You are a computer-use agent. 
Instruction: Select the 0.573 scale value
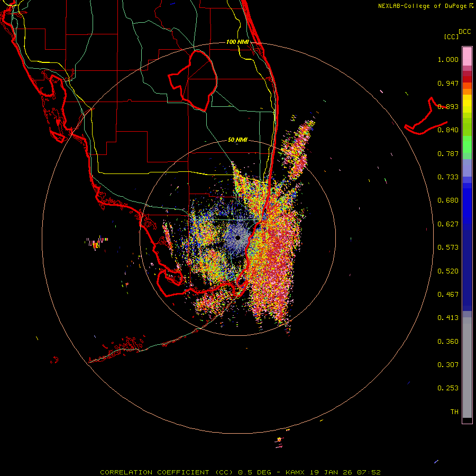click(x=448, y=248)
